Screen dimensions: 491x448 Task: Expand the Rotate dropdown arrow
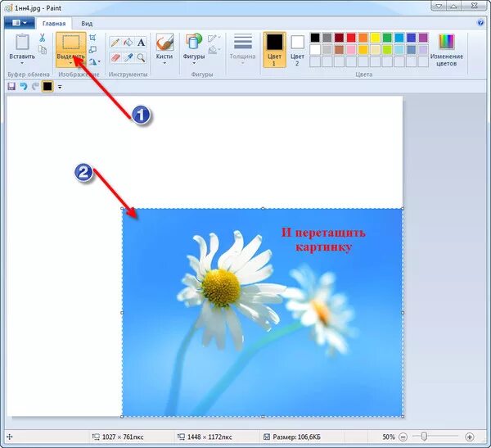[x=99, y=61]
